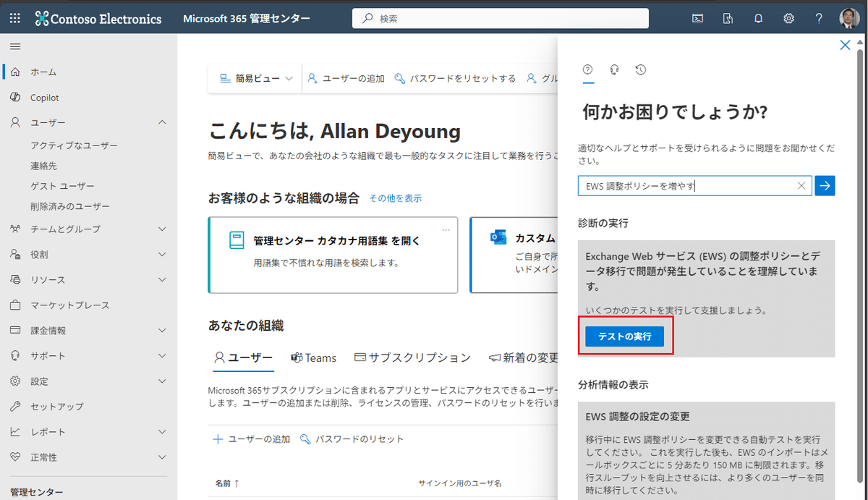Open settings using the gear icon
This screenshot has width=868, height=500.
pyautogui.click(x=788, y=18)
